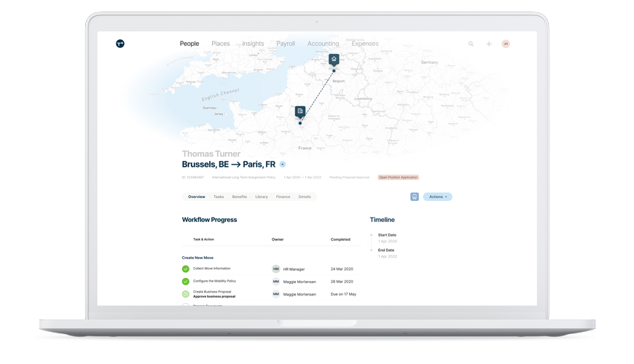Open search with the magnifier icon

point(471,44)
